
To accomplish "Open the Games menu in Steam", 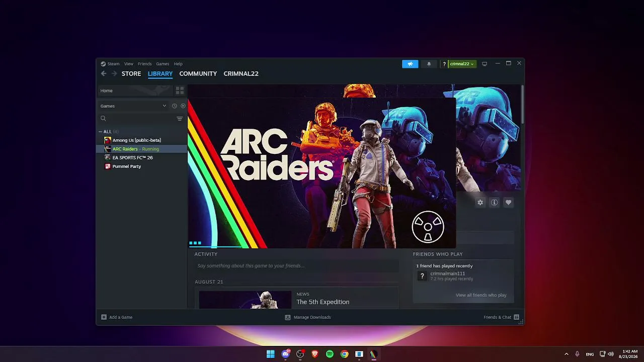I will tap(163, 64).
